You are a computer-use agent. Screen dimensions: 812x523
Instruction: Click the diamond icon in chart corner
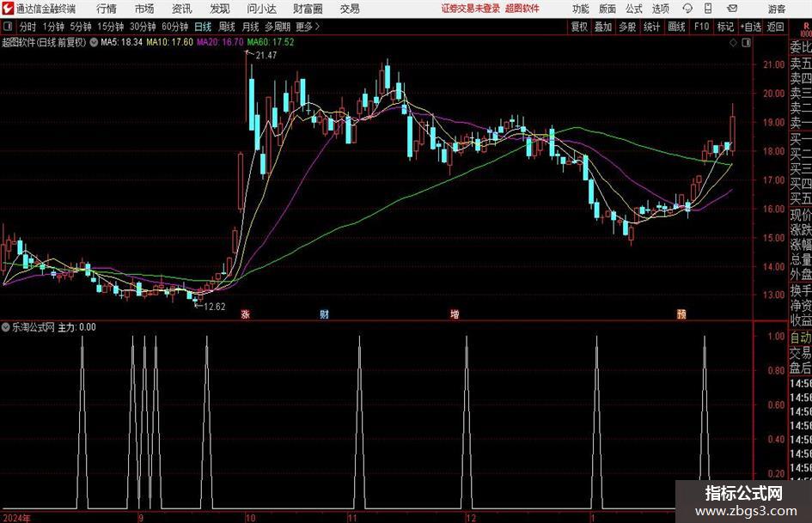pyautogui.click(x=733, y=43)
